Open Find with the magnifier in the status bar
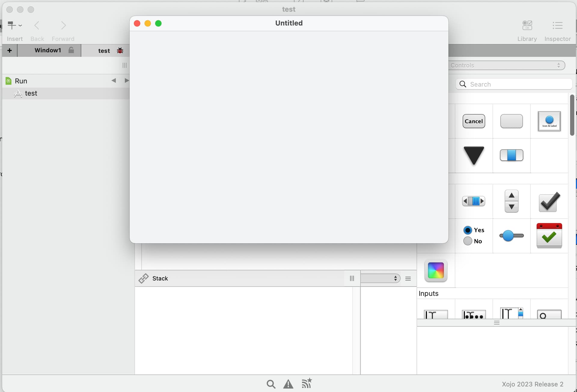The width and height of the screenshot is (577, 392). [x=271, y=384]
